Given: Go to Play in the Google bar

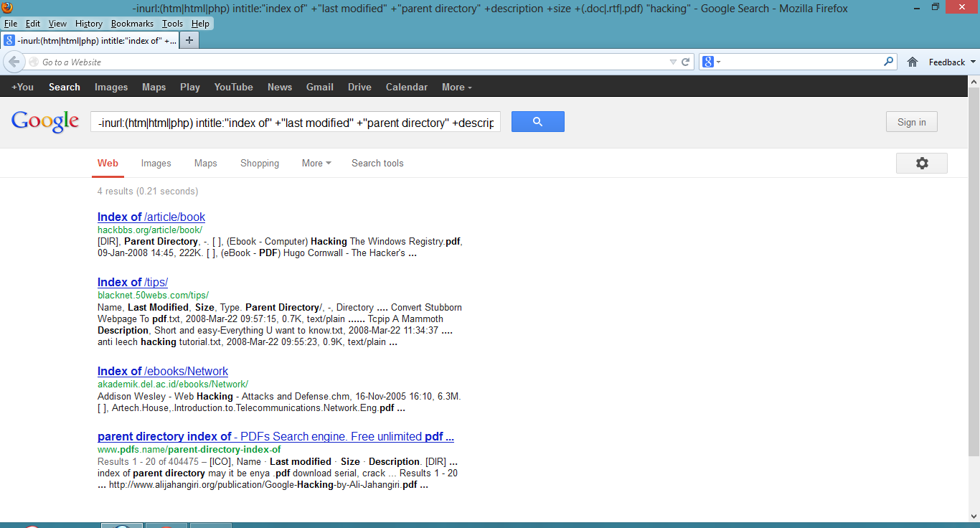Looking at the screenshot, I should (x=190, y=87).
